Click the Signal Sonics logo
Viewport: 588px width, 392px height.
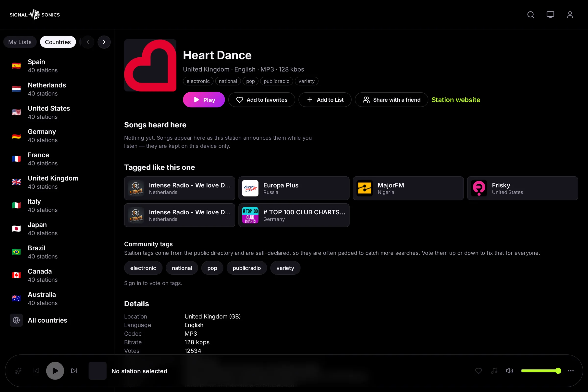tap(35, 15)
